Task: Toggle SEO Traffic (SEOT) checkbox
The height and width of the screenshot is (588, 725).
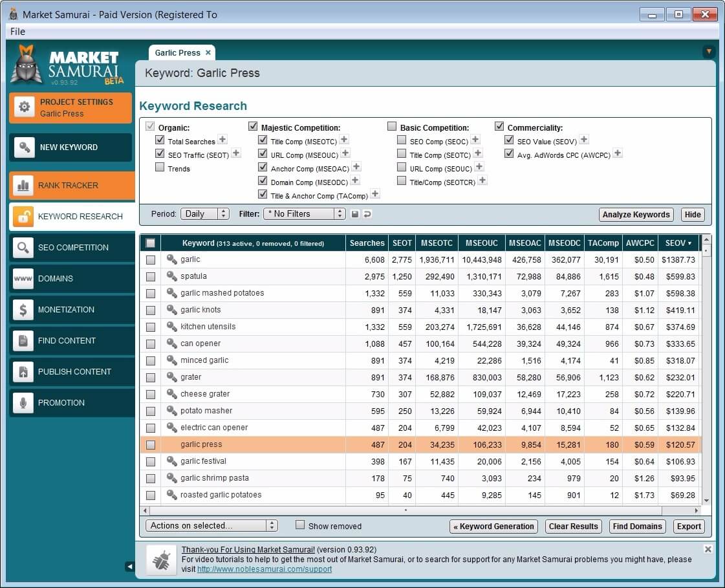Action: pos(160,153)
